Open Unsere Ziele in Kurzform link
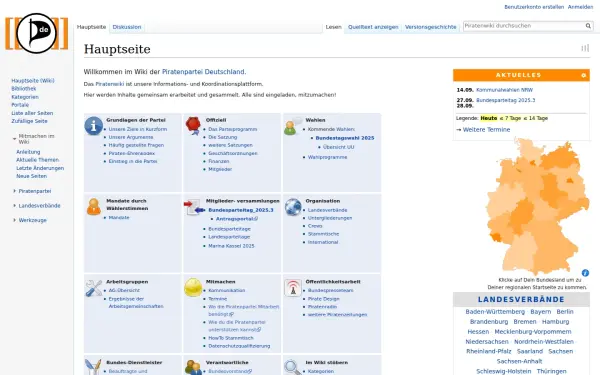 [138, 129]
